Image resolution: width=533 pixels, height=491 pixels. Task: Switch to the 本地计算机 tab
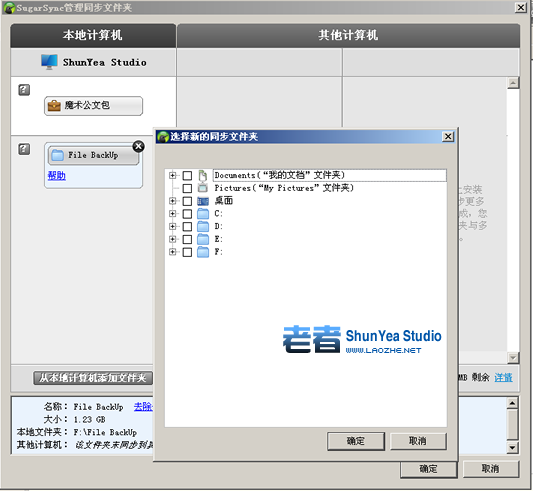[93, 35]
